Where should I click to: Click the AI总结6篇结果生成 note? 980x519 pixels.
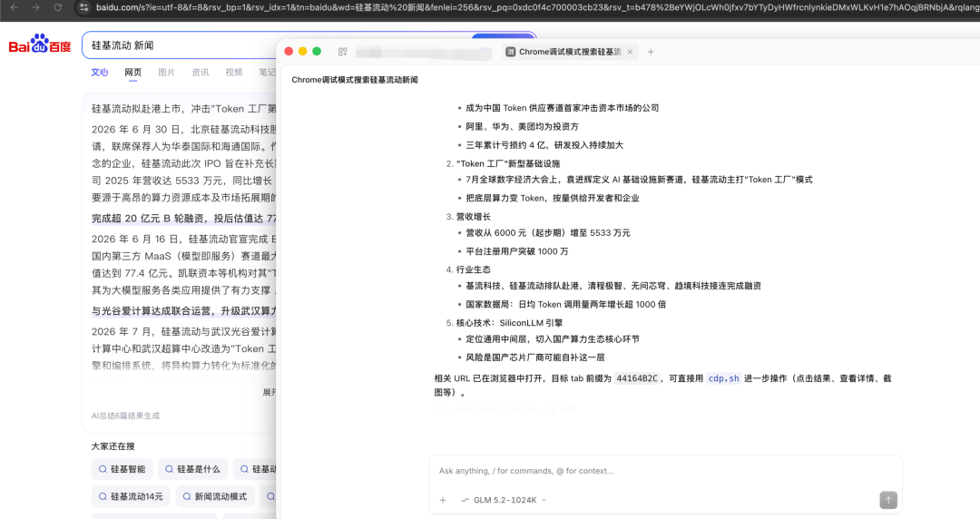pyautogui.click(x=125, y=416)
